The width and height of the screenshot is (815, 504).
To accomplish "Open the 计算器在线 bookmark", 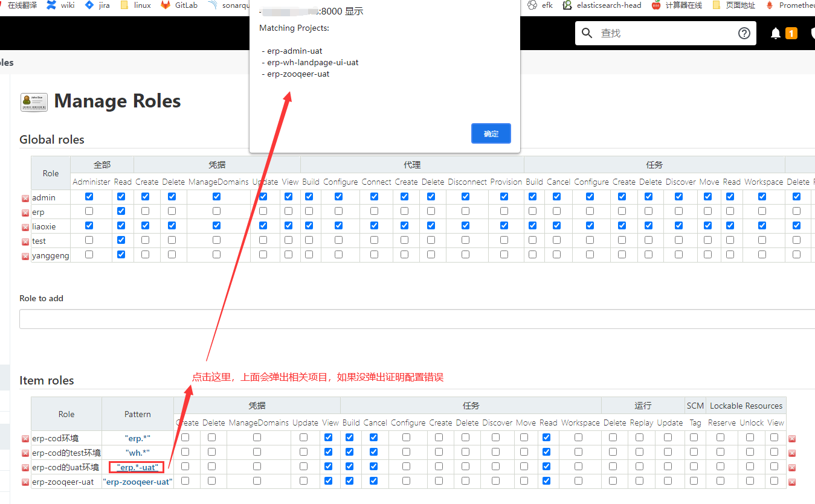I will pos(677,5).
